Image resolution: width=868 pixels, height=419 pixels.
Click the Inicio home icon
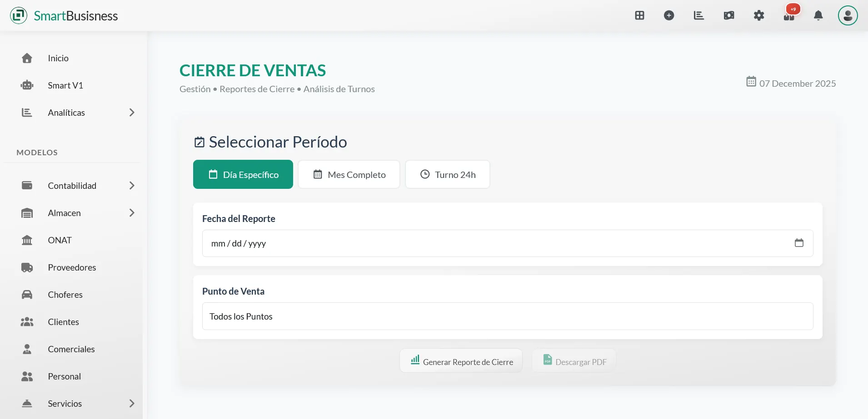[x=27, y=58]
